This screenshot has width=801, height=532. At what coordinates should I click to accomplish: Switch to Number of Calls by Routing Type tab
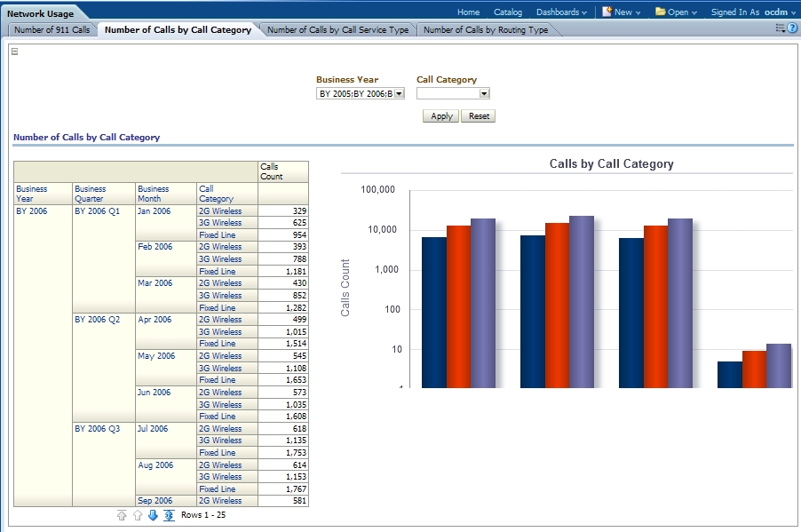point(486,30)
